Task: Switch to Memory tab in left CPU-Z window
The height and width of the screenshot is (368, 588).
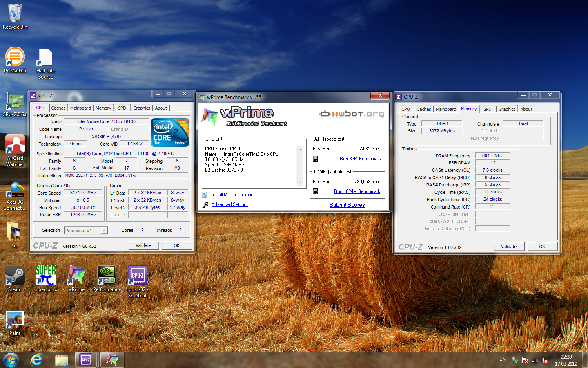Action: [103, 108]
